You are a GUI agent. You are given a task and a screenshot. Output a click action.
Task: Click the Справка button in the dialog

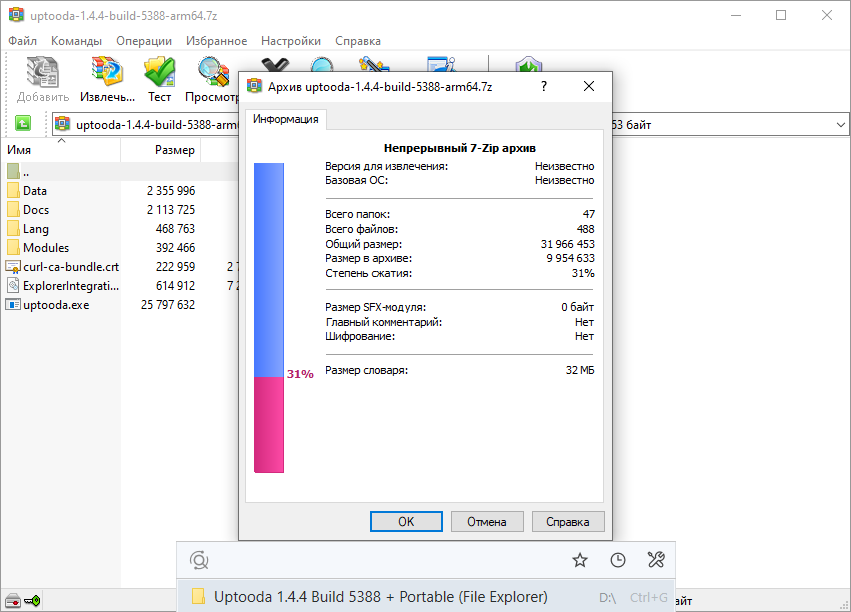coord(568,521)
